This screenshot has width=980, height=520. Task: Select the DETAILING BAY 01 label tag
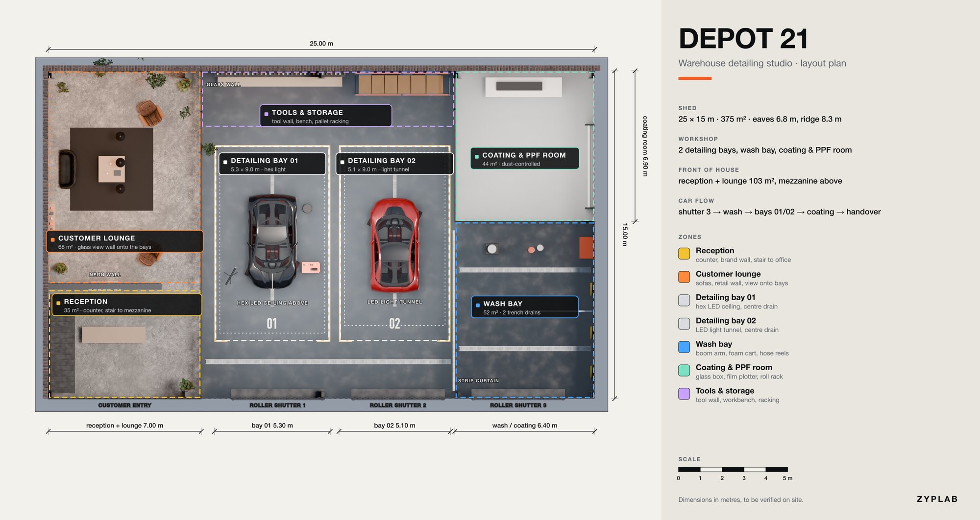272,164
